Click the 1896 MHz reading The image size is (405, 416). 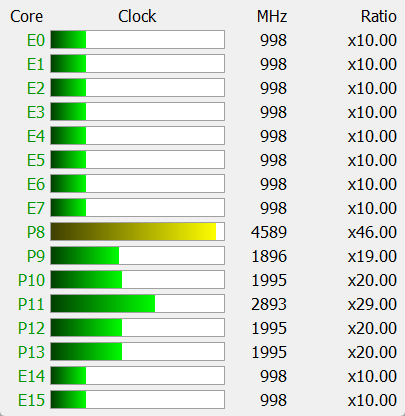[269, 256]
